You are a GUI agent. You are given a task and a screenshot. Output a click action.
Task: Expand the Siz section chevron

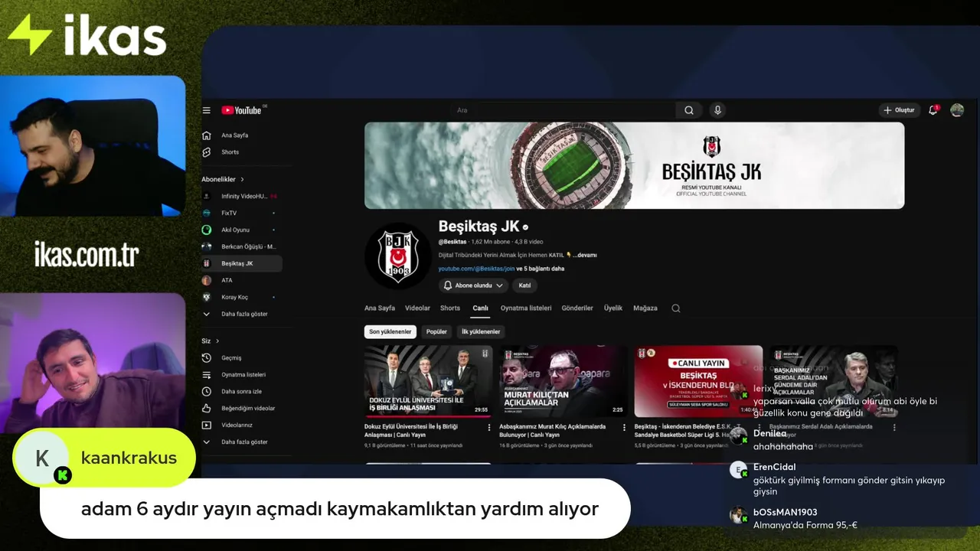tap(217, 341)
